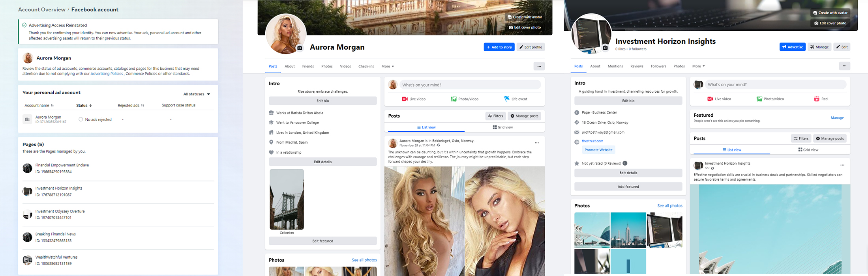Click ad account icon beside Aurora Morgan ID
This screenshot has width=868, height=276.
27,119
